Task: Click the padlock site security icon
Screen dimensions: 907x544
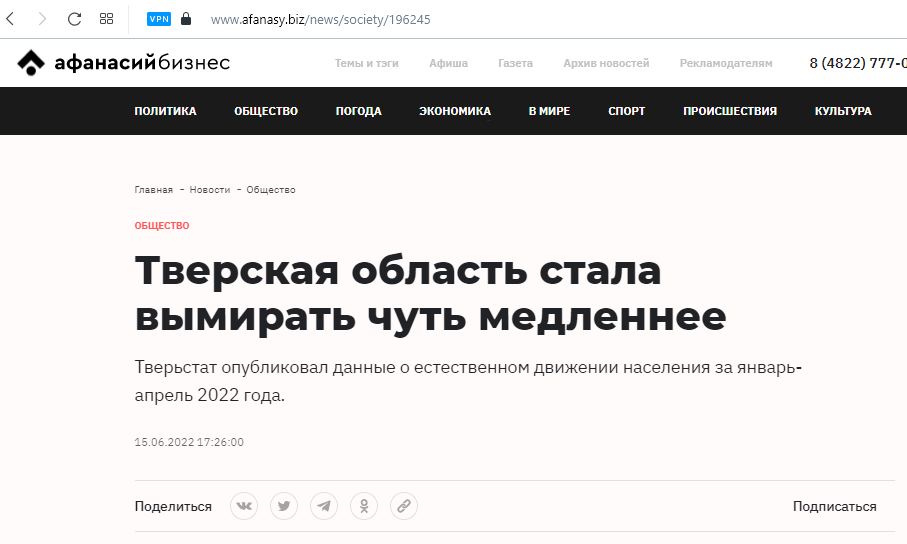Action: coord(185,19)
